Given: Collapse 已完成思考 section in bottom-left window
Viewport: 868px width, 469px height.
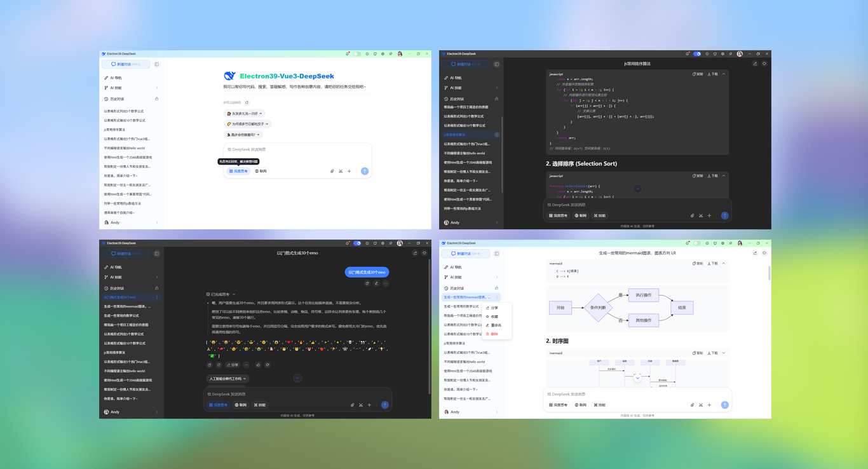Looking at the screenshot, I should pos(234,294).
